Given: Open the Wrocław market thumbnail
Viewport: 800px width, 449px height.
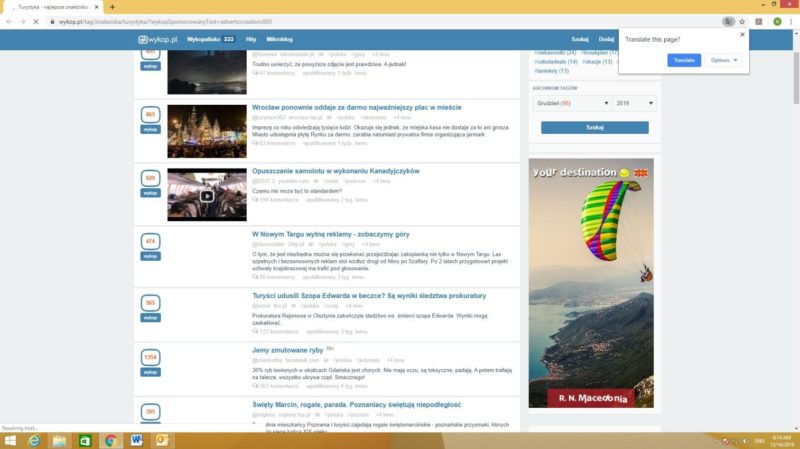Looking at the screenshot, I should 207,131.
